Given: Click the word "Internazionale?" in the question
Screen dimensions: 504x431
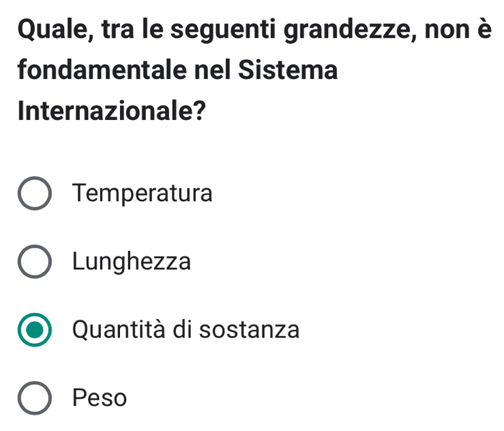Looking at the screenshot, I should 113,110.
